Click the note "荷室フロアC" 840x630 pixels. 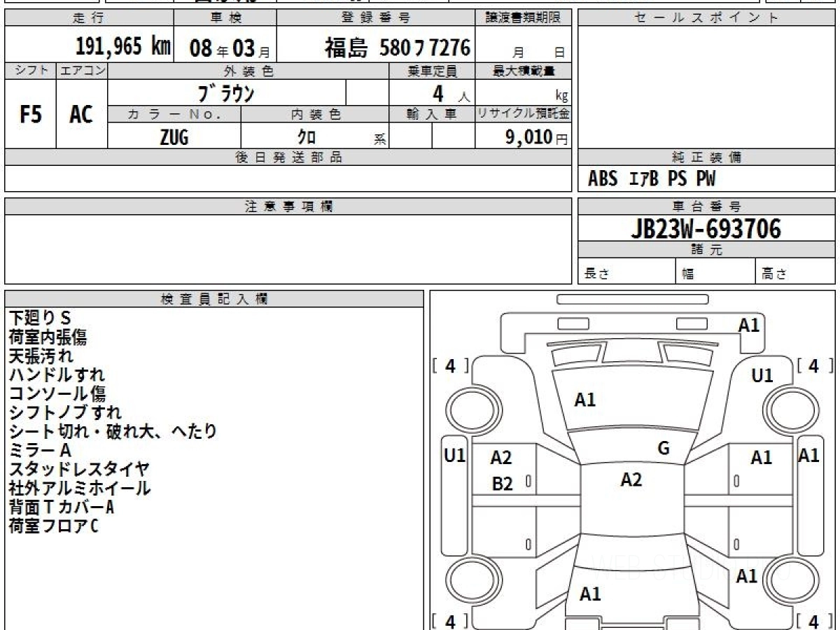[x=54, y=526]
